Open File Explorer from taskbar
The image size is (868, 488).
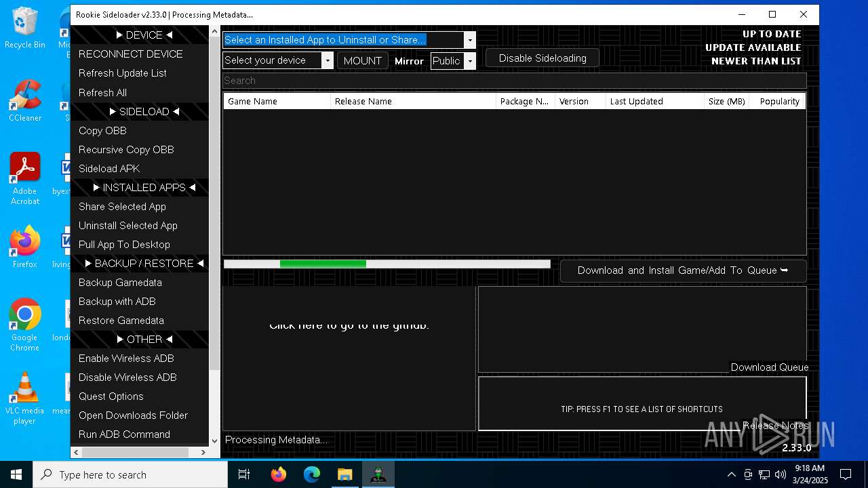point(344,474)
